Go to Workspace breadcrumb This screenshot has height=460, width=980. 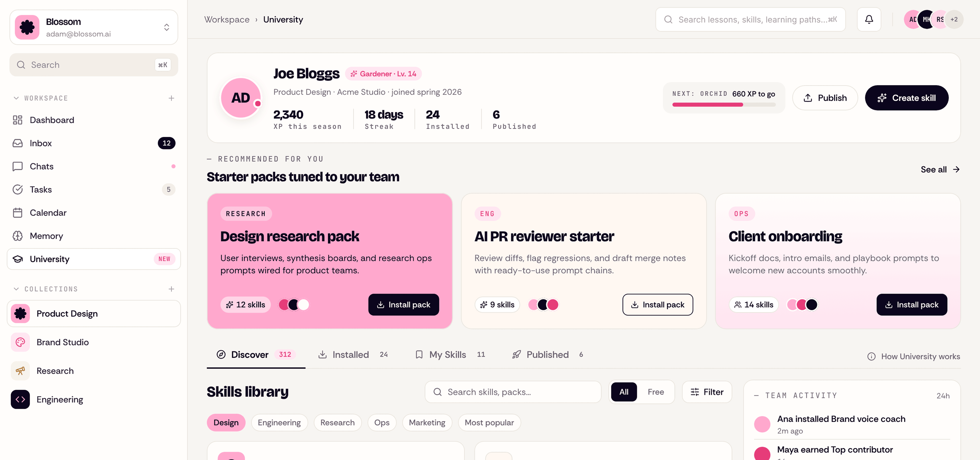click(x=227, y=19)
